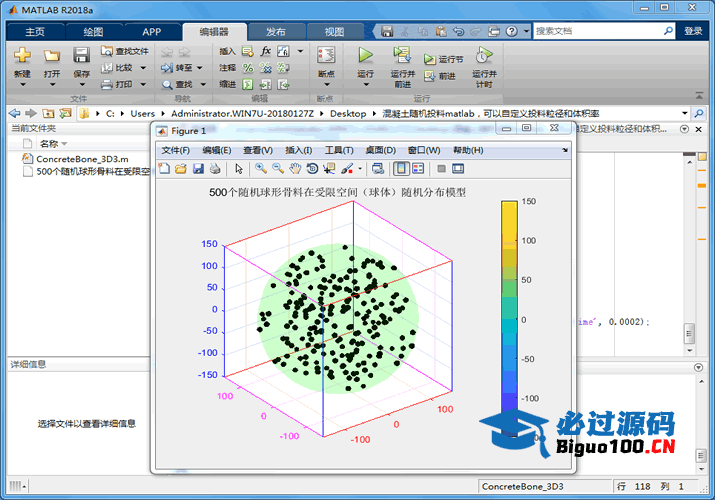This screenshot has width=715, height=500.
Task: Toggle the Rotate 3D tool in Figure 1
Action: tap(312, 169)
